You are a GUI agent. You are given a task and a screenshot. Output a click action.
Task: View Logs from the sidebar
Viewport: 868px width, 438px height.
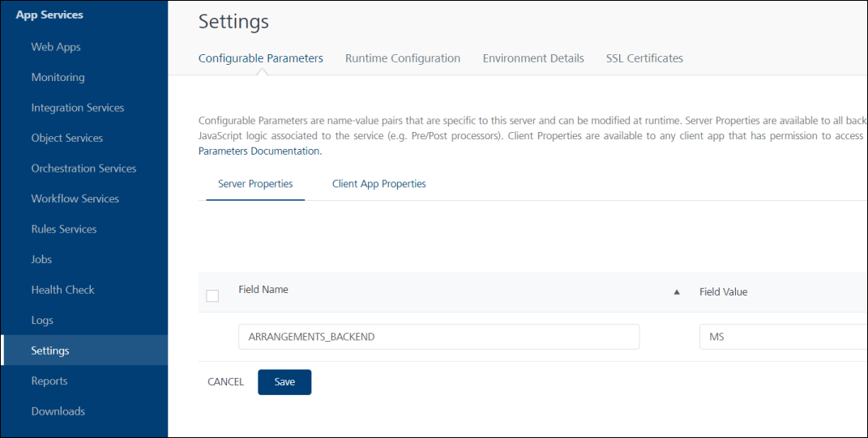(x=42, y=321)
